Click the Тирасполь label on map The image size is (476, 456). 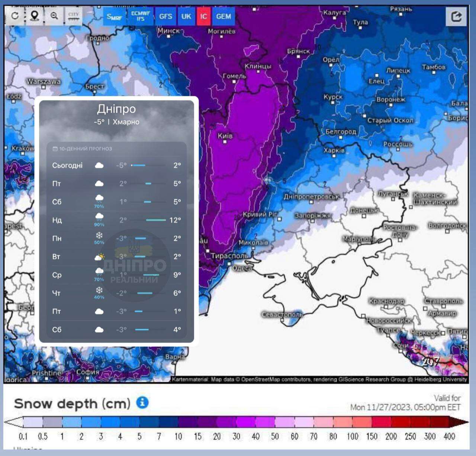click(x=229, y=256)
